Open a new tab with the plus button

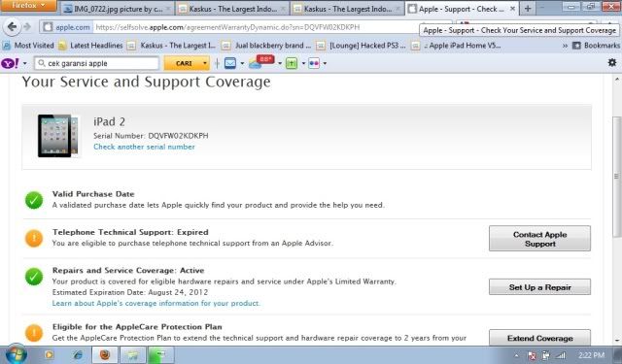point(528,9)
